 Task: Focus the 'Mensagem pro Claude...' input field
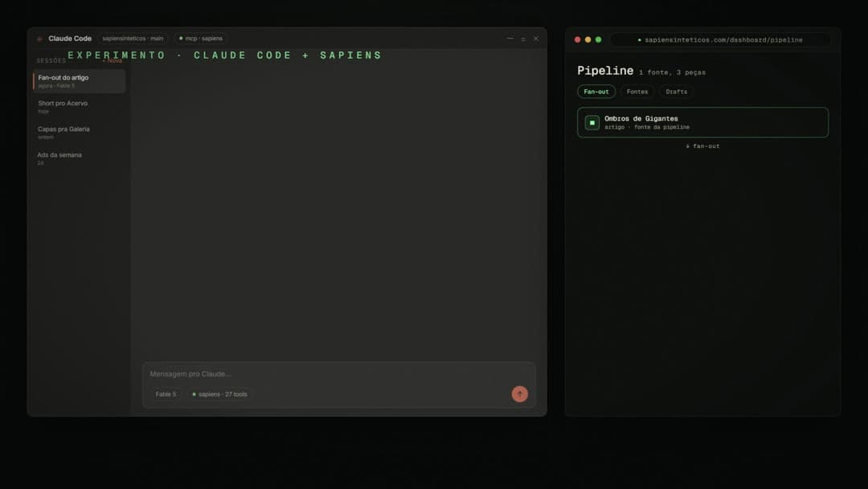(x=339, y=374)
